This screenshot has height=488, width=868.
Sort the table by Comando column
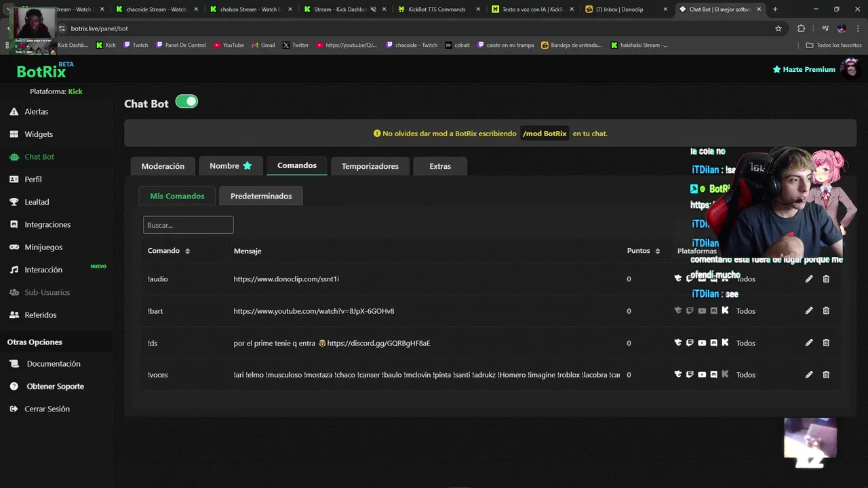coord(169,251)
